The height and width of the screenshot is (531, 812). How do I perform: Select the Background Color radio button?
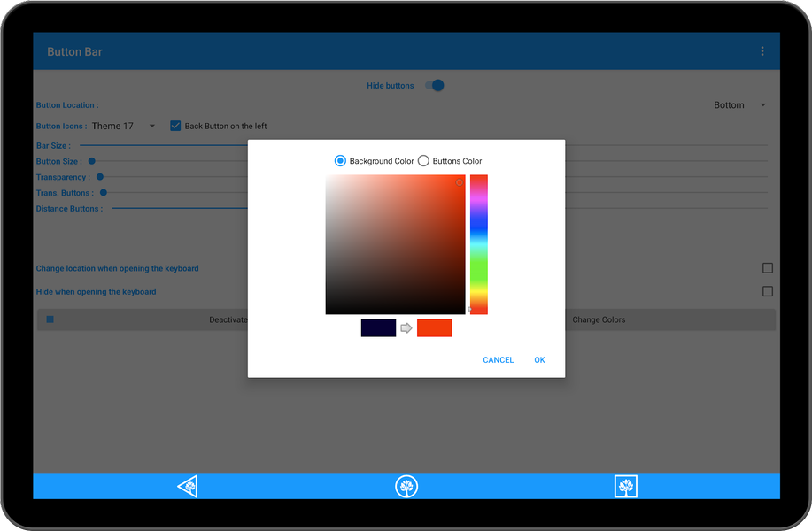tap(340, 161)
